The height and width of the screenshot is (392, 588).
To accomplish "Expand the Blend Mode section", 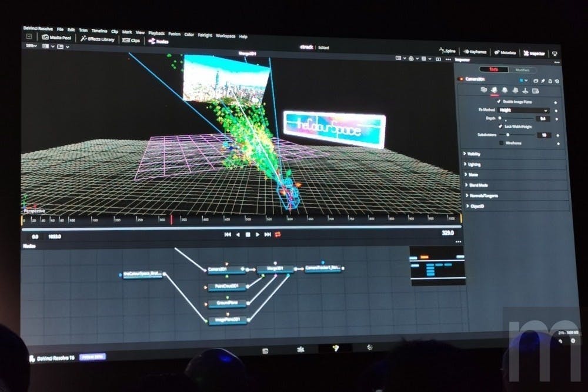I will tap(477, 185).
